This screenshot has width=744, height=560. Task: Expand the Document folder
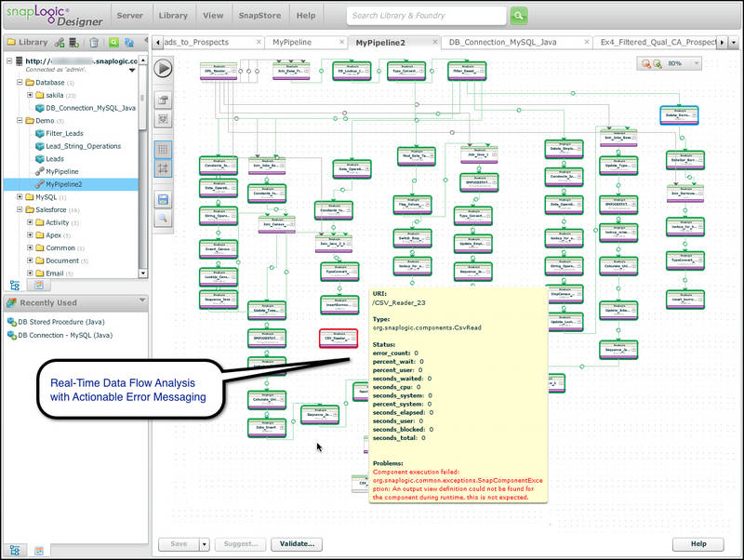click(30, 260)
